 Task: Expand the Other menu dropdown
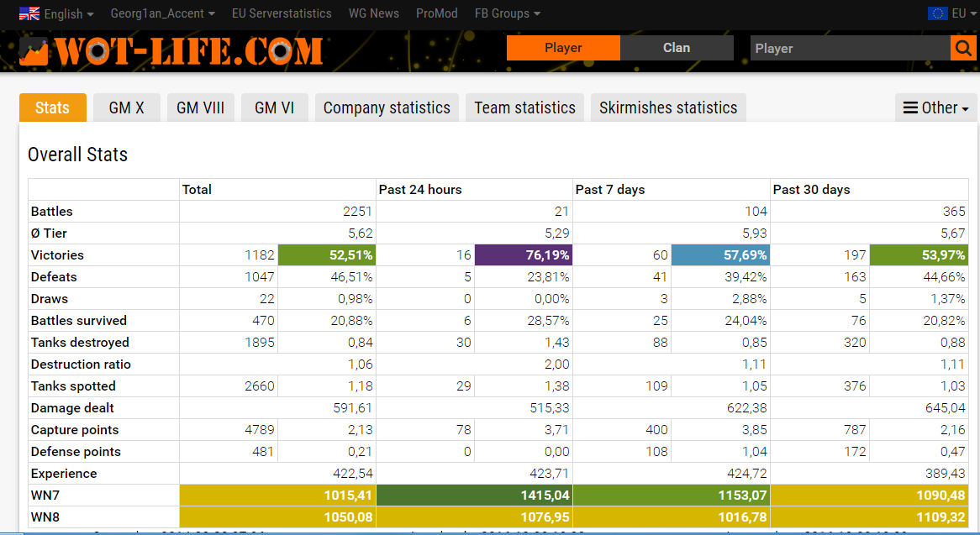pos(935,108)
